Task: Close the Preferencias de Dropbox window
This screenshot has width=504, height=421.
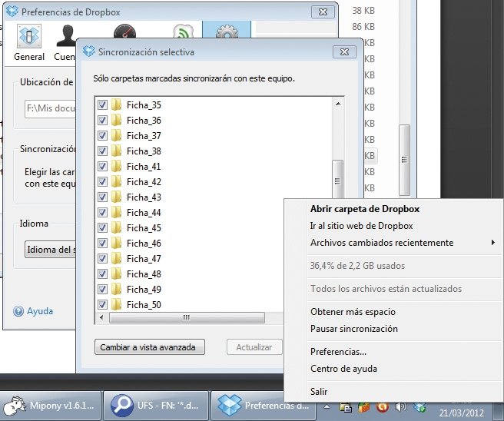Action: click(x=323, y=12)
